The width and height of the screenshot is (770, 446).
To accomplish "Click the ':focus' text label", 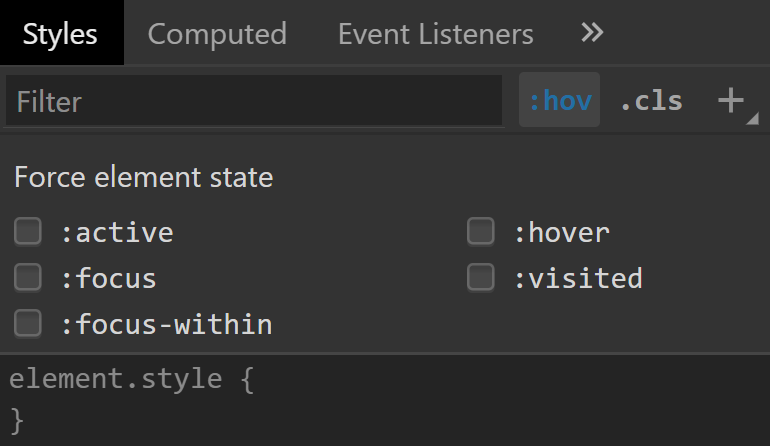I will [109, 277].
